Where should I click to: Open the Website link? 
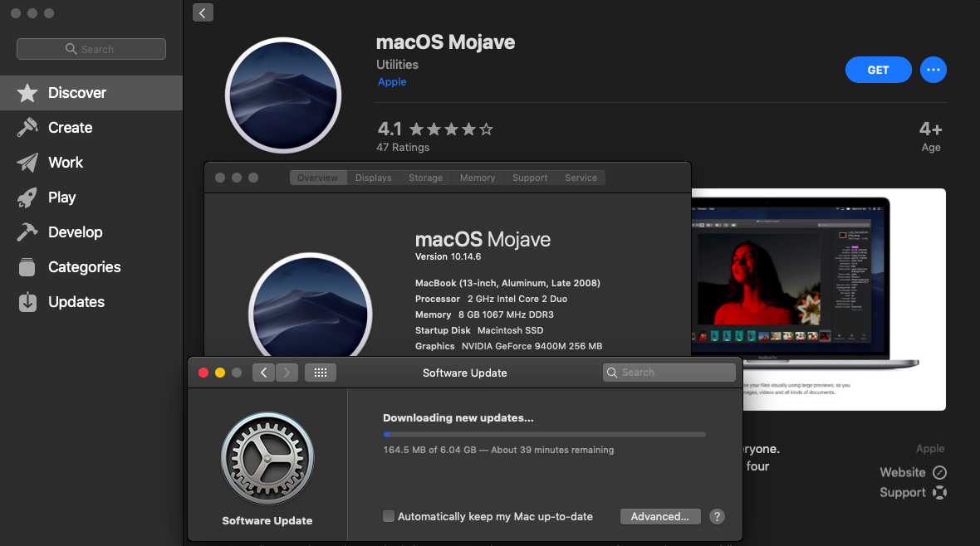pyautogui.click(x=903, y=472)
